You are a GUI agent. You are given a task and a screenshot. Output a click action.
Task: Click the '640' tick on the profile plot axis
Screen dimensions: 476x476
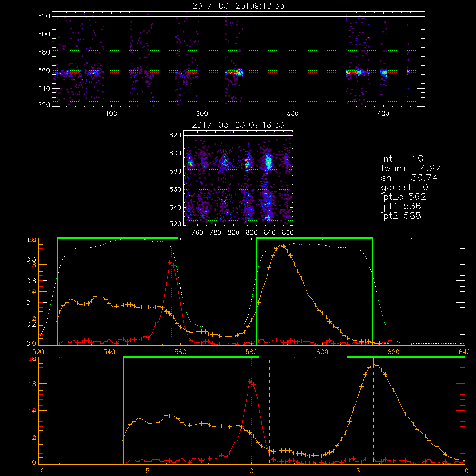coord(465,352)
